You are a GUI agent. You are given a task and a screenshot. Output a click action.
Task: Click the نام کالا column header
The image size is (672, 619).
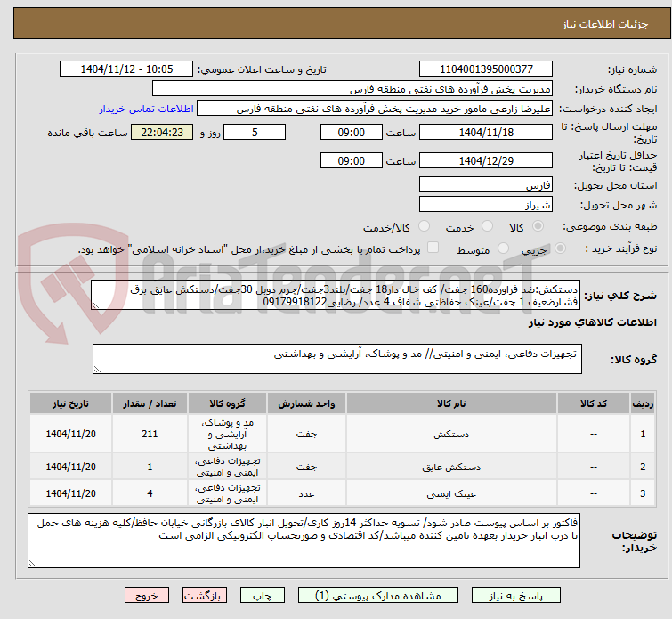[x=451, y=403]
